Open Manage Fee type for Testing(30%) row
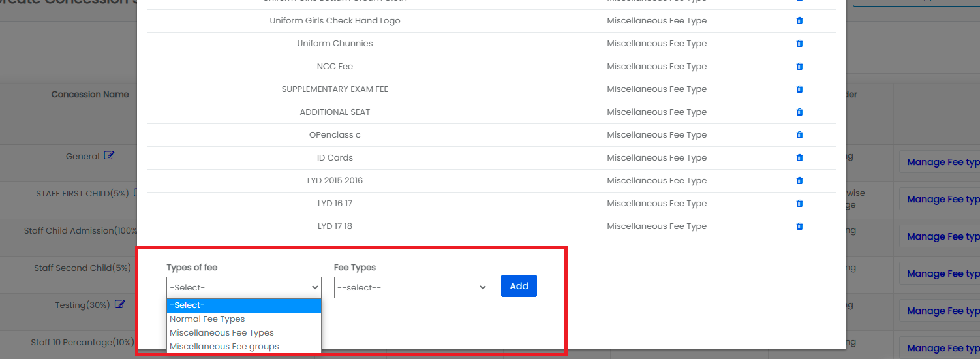 pos(940,311)
